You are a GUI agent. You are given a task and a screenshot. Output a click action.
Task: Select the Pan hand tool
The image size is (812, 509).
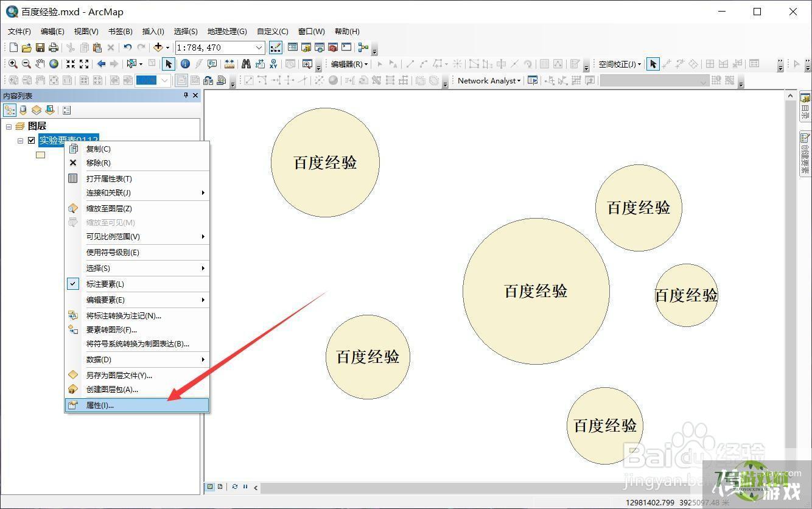[x=40, y=64]
